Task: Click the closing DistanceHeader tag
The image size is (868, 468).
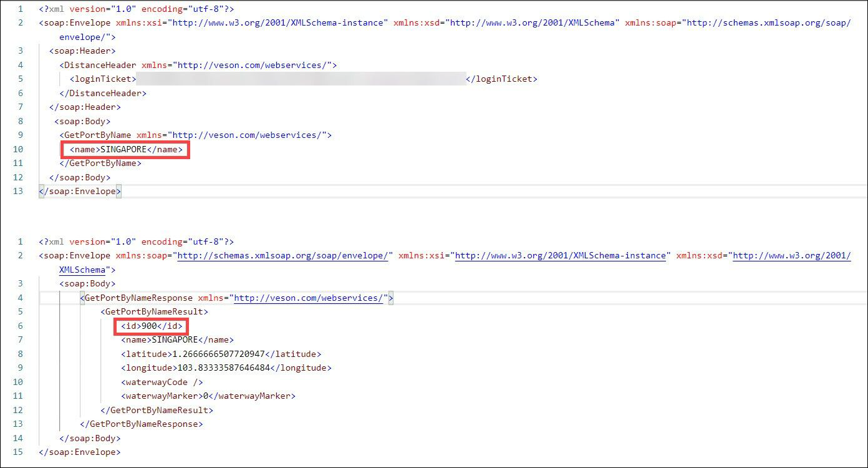Action: pyautogui.click(x=103, y=93)
